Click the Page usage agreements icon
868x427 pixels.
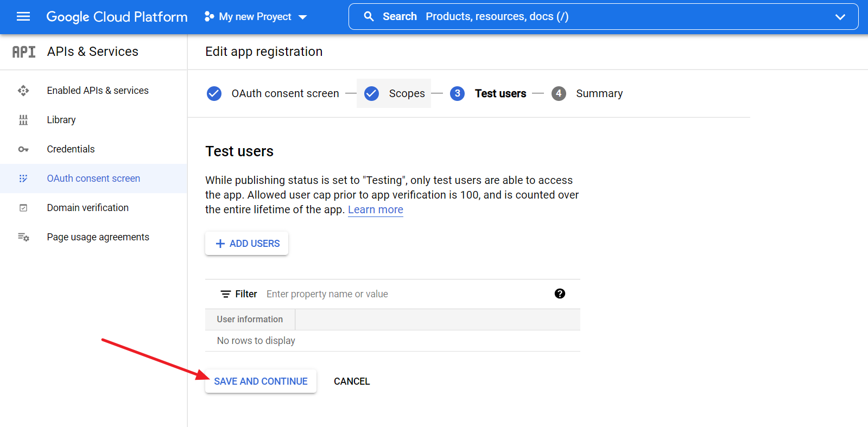point(23,237)
